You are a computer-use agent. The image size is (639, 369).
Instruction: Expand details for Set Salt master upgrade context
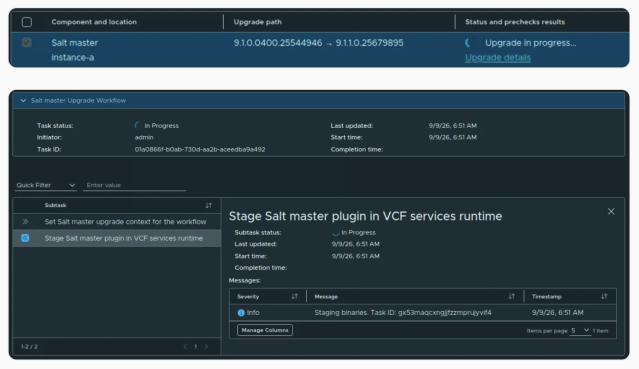coord(25,221)
